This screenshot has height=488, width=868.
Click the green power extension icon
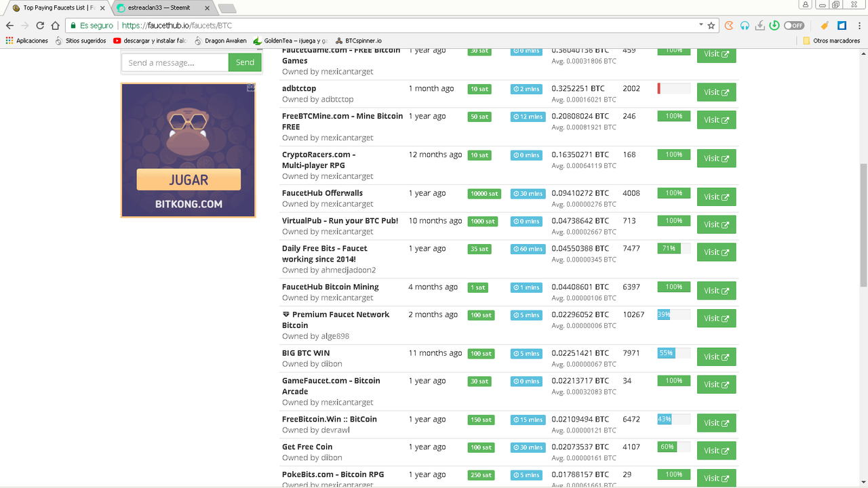(x=774, y=26)
